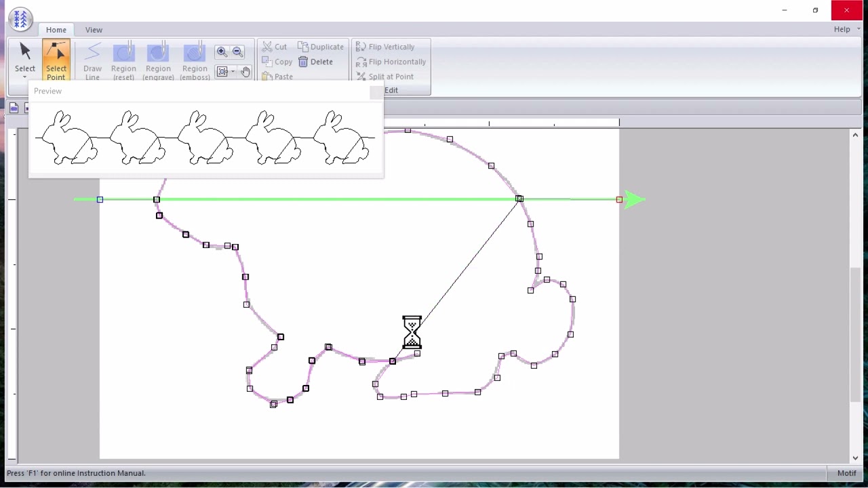
Task: Choose the Region (engrave) tool
Action: (158, 61)
